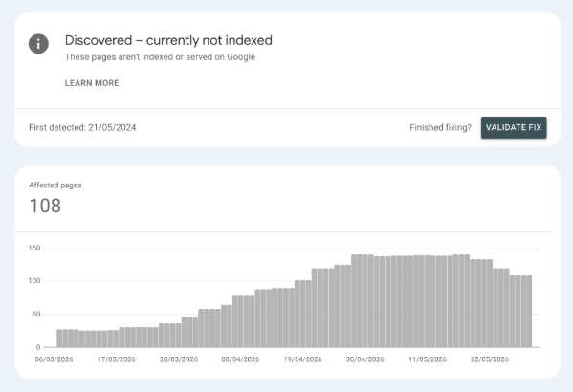Click the 08/04/2026 date label
573x392 pixels.
240,359
